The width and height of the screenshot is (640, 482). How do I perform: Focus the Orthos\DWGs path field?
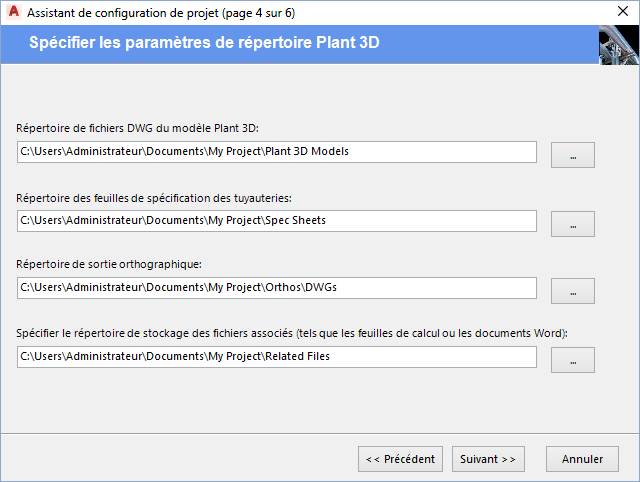(277, 288)
